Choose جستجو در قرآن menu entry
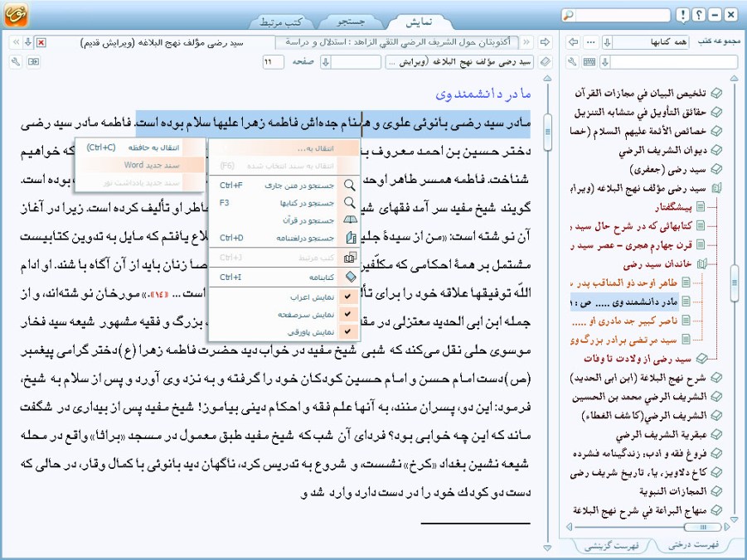 [284, 220]
